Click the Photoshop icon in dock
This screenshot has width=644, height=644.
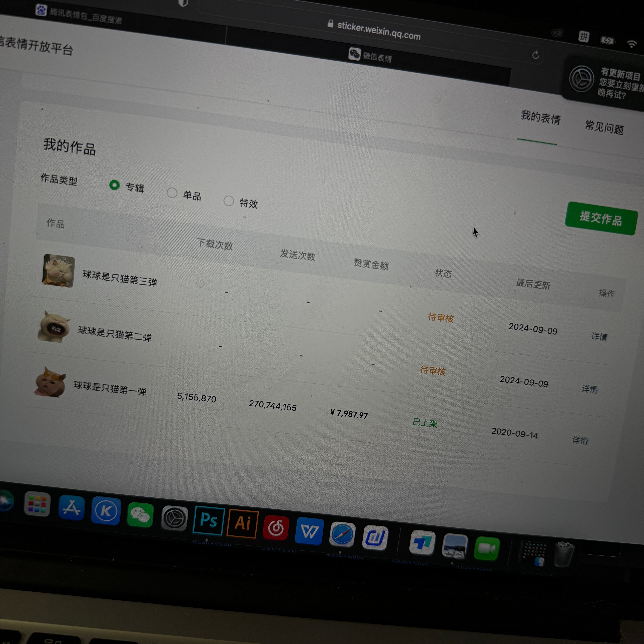209,520
